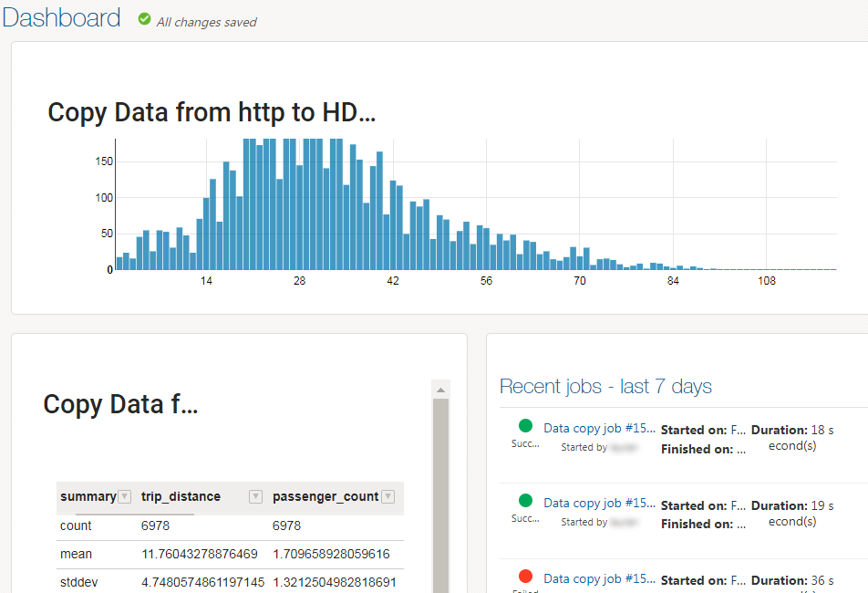
Task: Click the green status dot on the second job
Action: 524,501
